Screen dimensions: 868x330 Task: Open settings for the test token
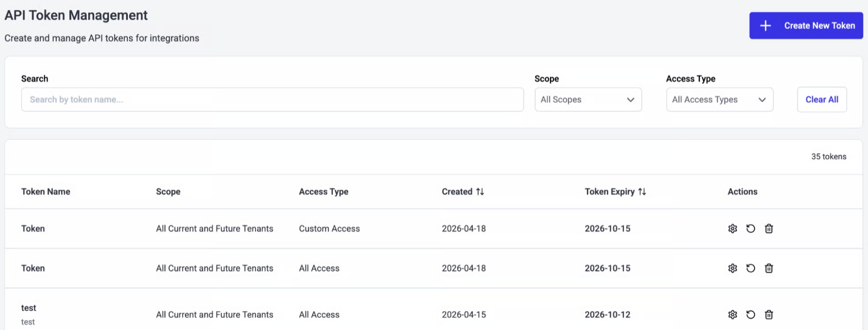pyautogui.click(x=733, y=315)
